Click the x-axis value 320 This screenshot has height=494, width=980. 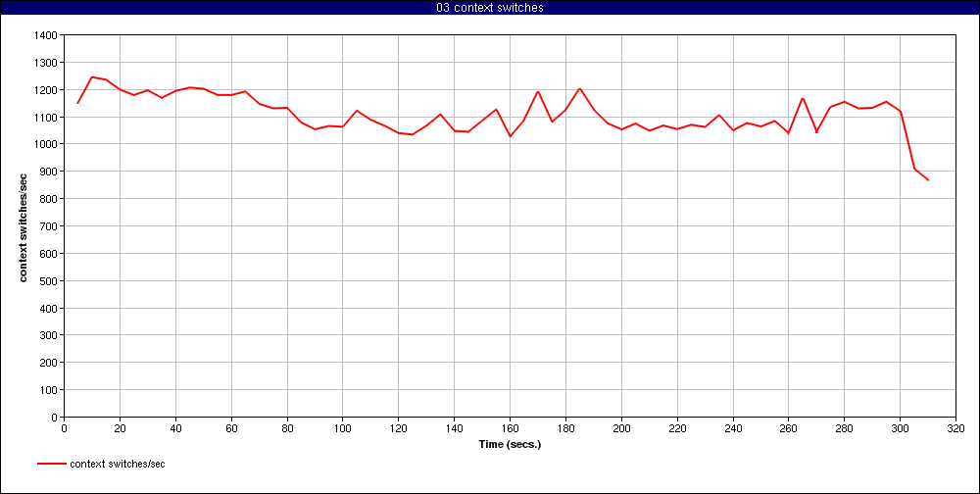pyautogui.click(x=955, y=428)
